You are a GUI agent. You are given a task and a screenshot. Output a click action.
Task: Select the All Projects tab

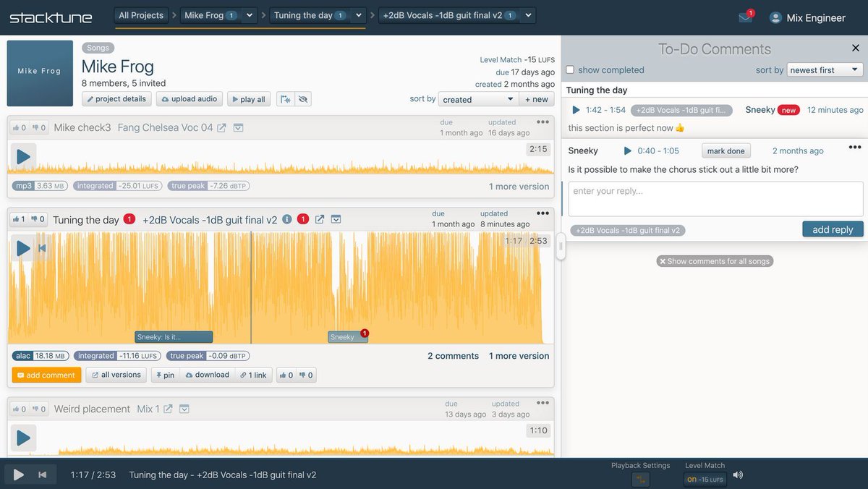coord(141,14)
